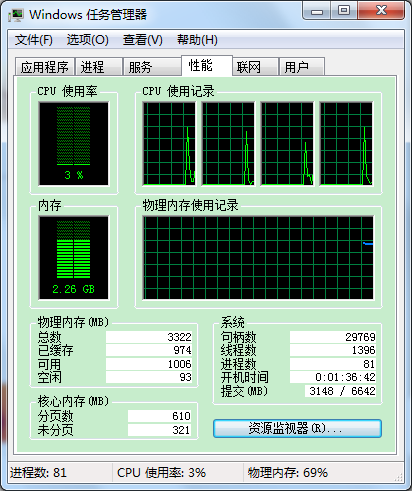Switch to the 服务 tab
The height and width of the screenshot is (491, 412).
click(152, 67)
